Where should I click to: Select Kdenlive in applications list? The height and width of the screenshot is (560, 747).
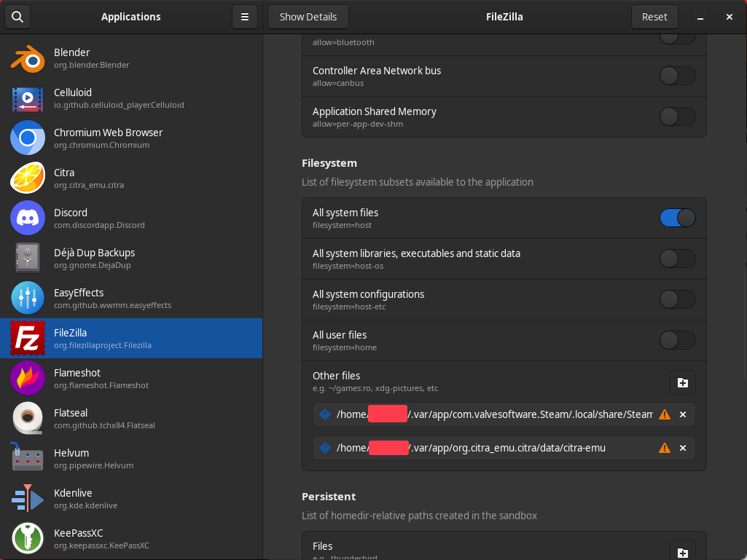(131, 498)
